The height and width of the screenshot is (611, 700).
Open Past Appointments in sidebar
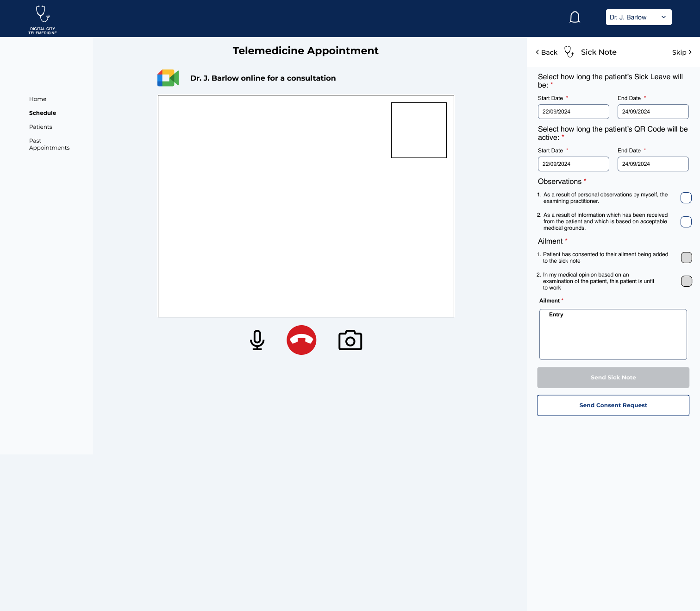(x=49, y=144)
